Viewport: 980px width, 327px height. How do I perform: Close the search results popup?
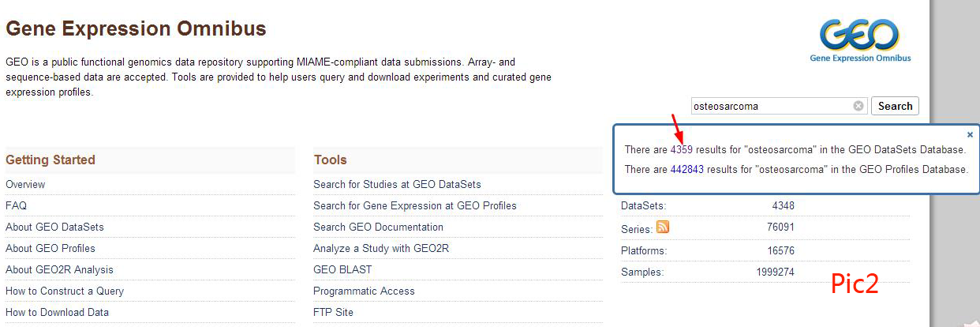(x=970, y=135)
